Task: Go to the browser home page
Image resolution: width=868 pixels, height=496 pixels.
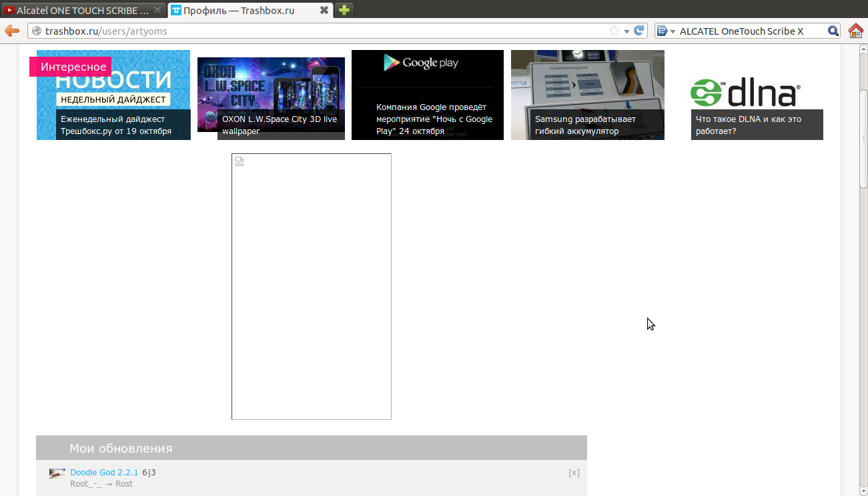Action: tap(855, 31)
